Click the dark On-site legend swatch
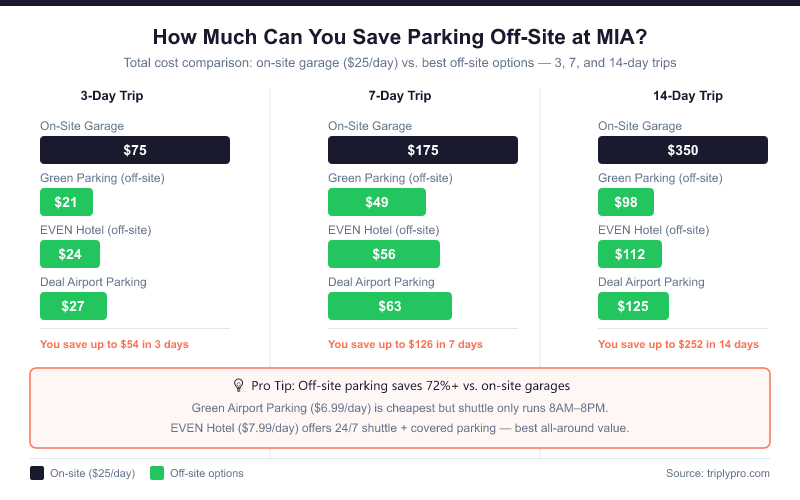800x500 pixels. pyautogui.click(x=37, y=473)
